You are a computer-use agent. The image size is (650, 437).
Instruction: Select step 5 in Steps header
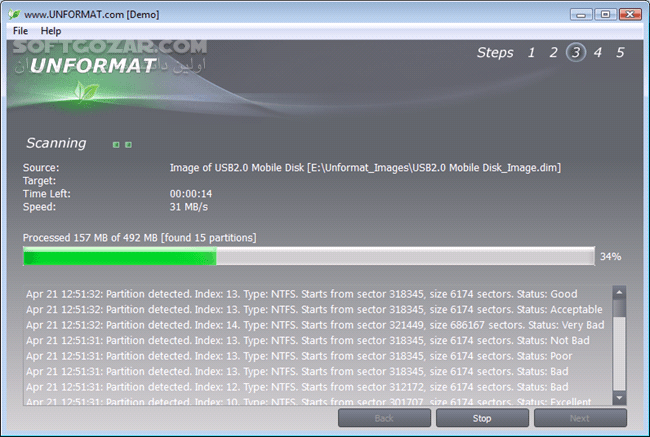620,53
